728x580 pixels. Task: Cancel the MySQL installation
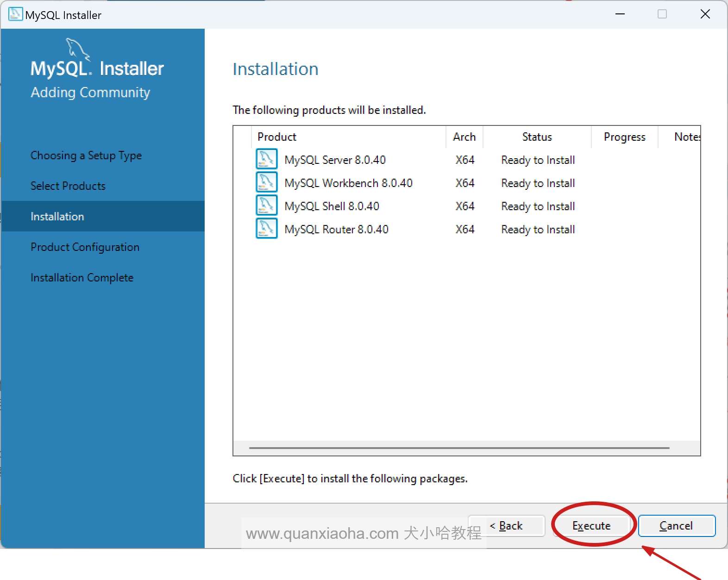coord(677,526)
